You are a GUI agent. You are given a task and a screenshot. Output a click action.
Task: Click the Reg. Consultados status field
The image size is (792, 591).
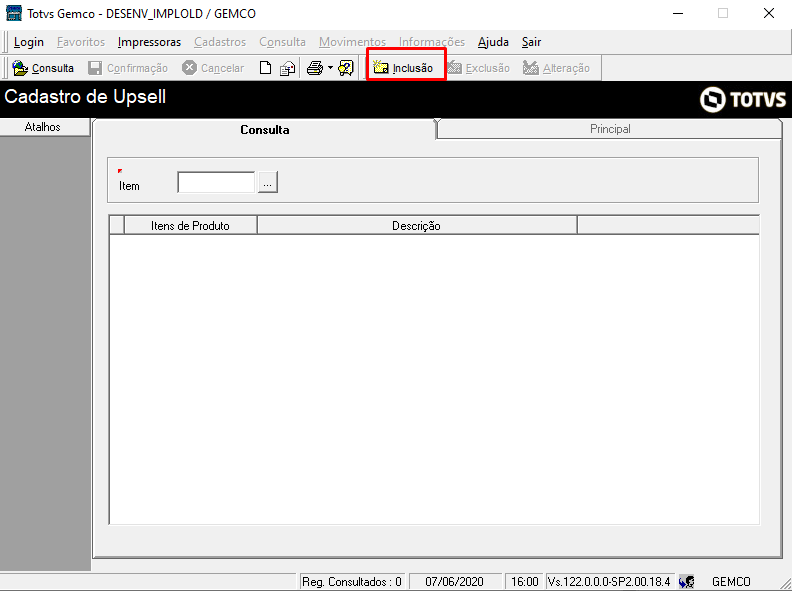click(352, 582)
